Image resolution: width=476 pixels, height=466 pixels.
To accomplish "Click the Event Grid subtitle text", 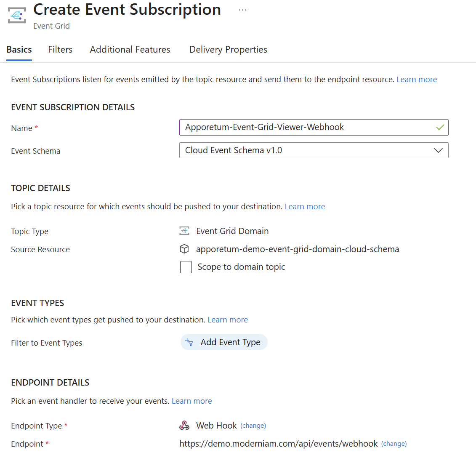I will tap(51, 26).
